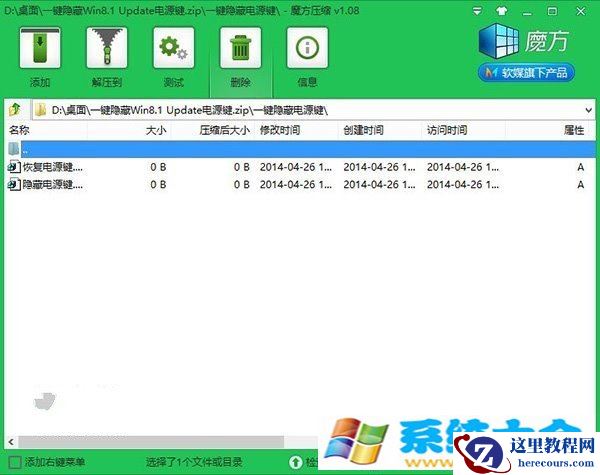
Task: Open the title bar dropdown menu icon
Action: [x=477, y=11]
